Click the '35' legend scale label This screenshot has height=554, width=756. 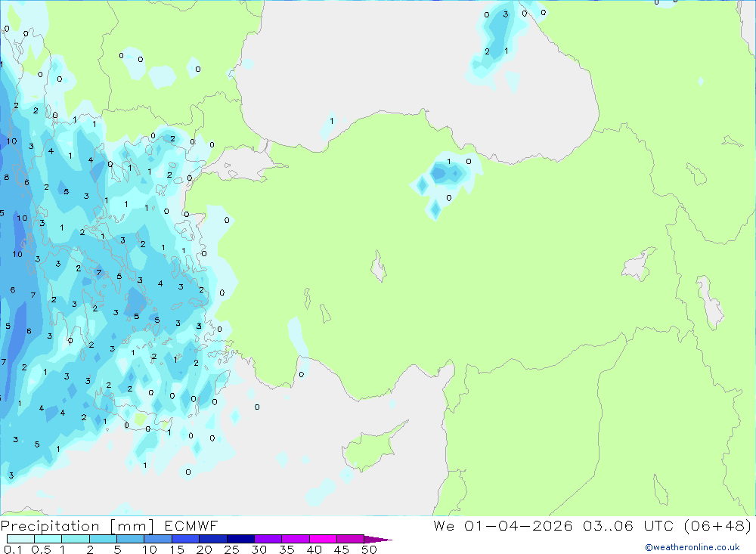pyautogui.click(x=287, y=549)
